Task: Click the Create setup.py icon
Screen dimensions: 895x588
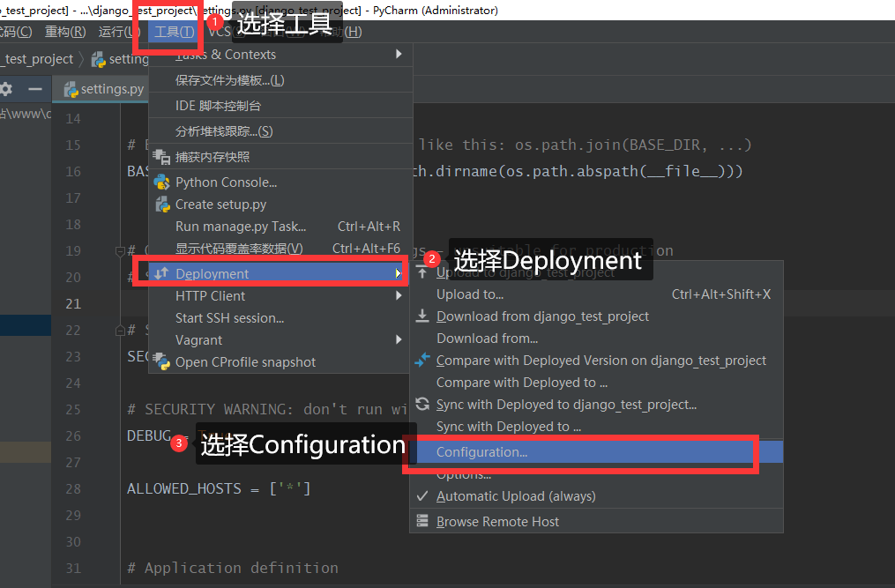Action: point(161,205)
